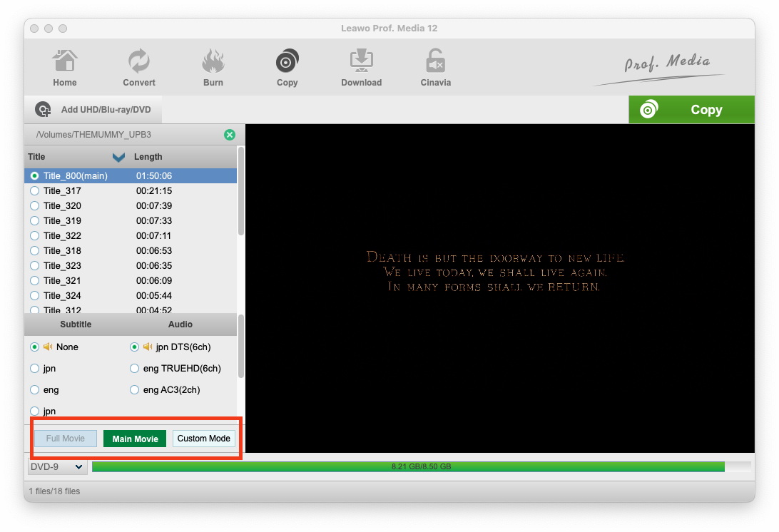The image size is (779, 532).
Task: Click the 8.21 GB/8.50 GB capacity bar
Action: 422,466
